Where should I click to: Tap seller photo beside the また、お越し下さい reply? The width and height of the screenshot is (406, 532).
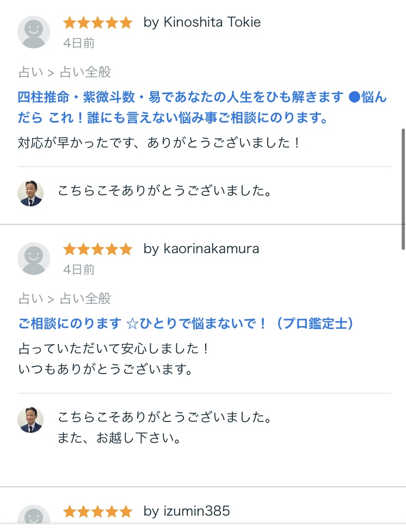tap(30, 419)
